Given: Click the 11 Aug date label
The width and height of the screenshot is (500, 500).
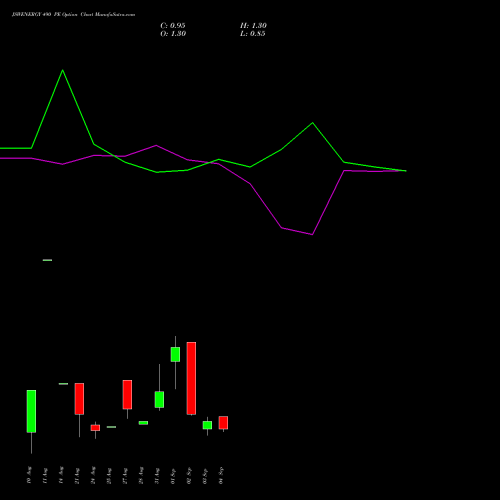Looking at the screenshot, I should click(x=45, y=476).
